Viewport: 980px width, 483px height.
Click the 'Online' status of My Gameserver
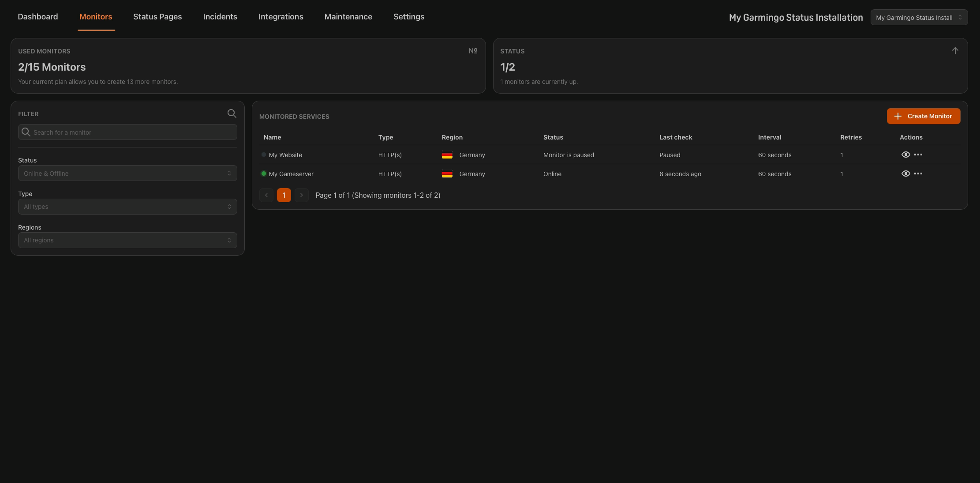click(552, 174)
